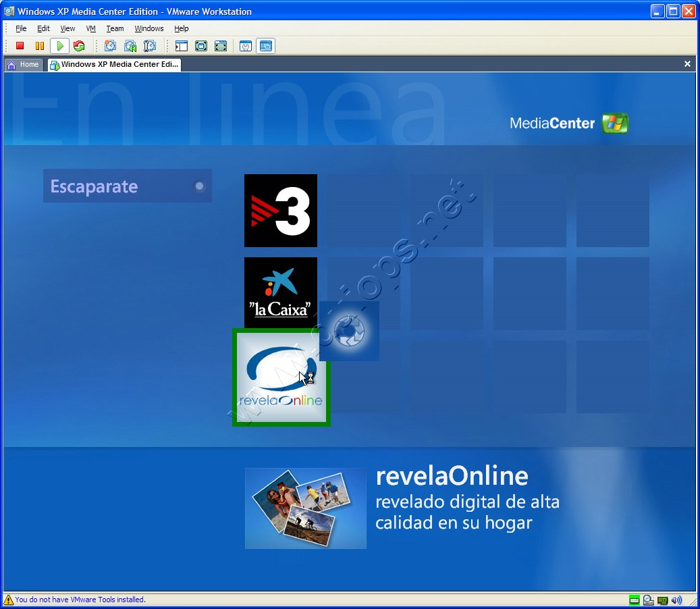The height and width of the screenshot is (609, 700).
Task: Take a snapshot of the virtual machine
Action: 110,45
